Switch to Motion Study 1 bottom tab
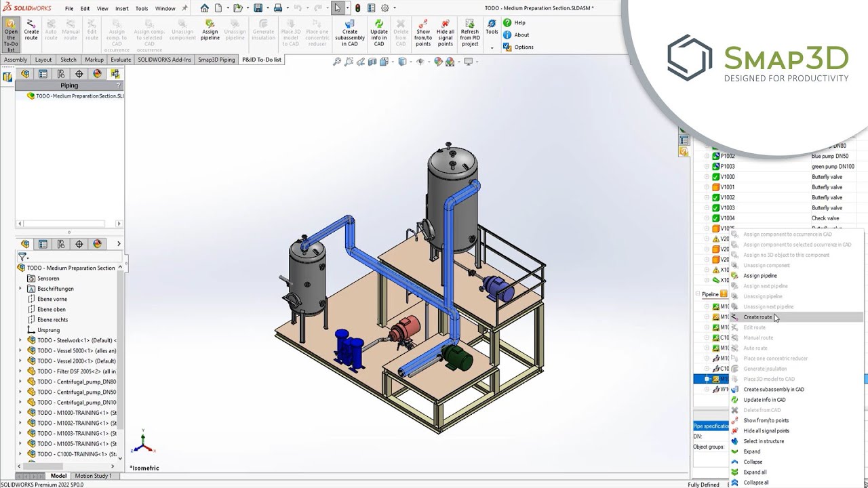This screenshot has width=868, height=488. [93, 476]
